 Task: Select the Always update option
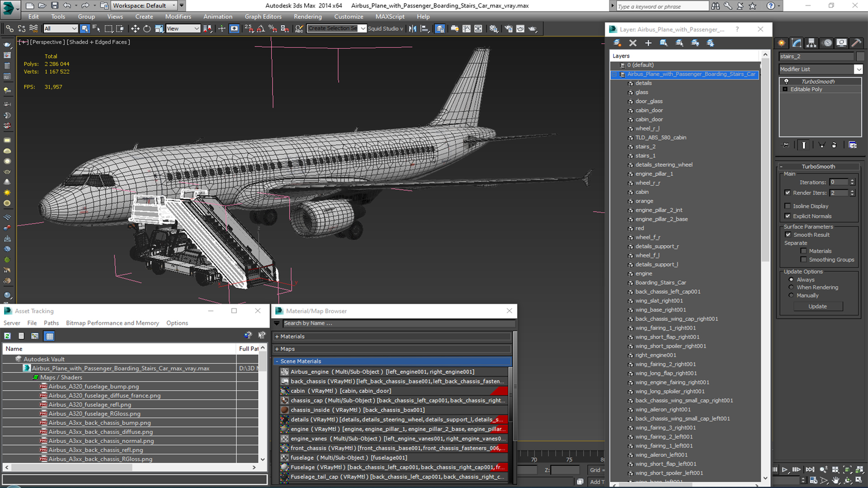791,280
